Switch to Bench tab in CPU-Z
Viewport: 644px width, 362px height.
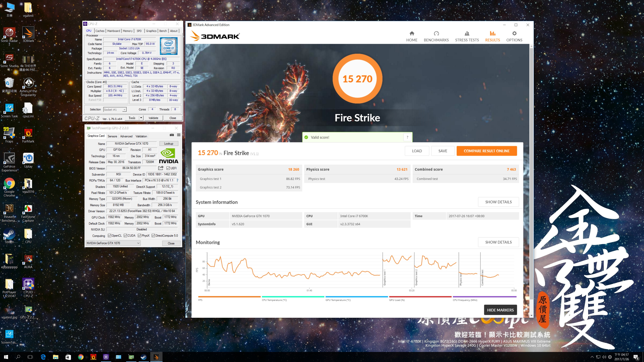tap(163, 31)
